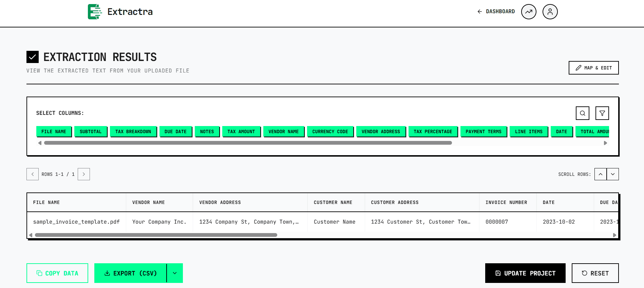Click the CUSTOMER NAME table header
The height and width of the screenshot is (288, 644).
point(336,202)
